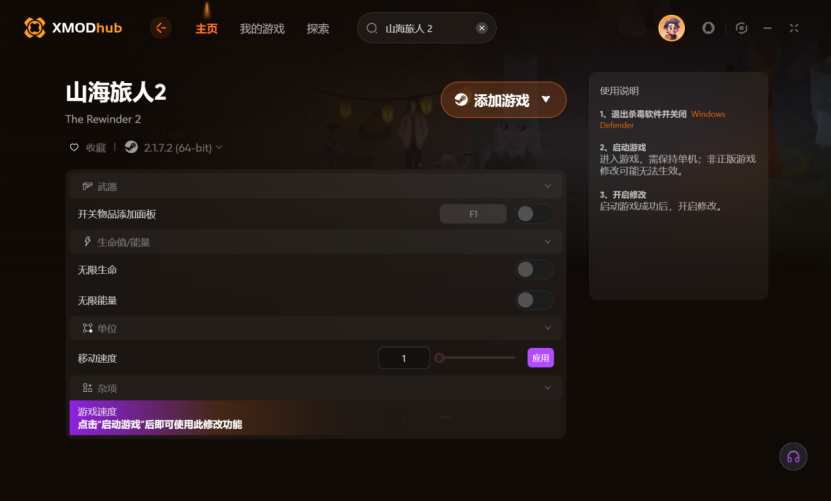Clear the search field with X icon
This screenshot has height=501, width=831.
tap(481, 28)
